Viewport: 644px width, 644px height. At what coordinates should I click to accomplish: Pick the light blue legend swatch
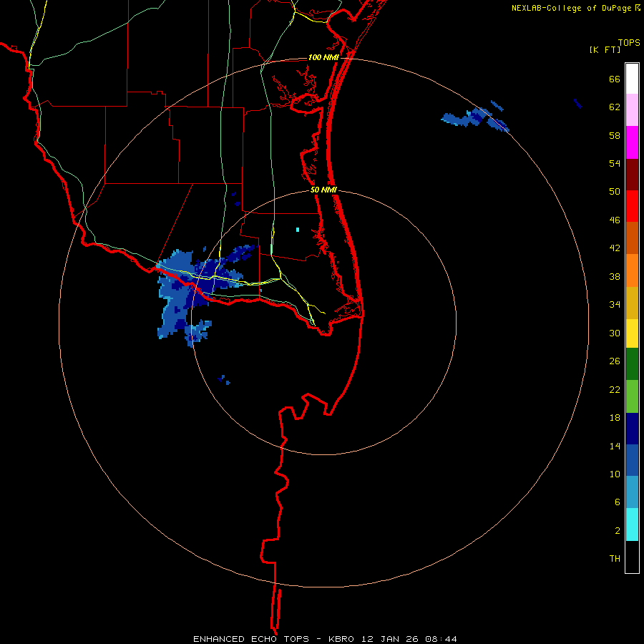coord(632,492)
